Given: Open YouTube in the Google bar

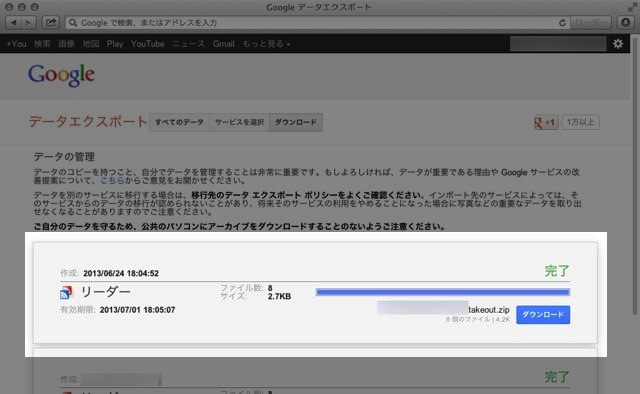Looking at the screenshot, I should pos(147,44).
